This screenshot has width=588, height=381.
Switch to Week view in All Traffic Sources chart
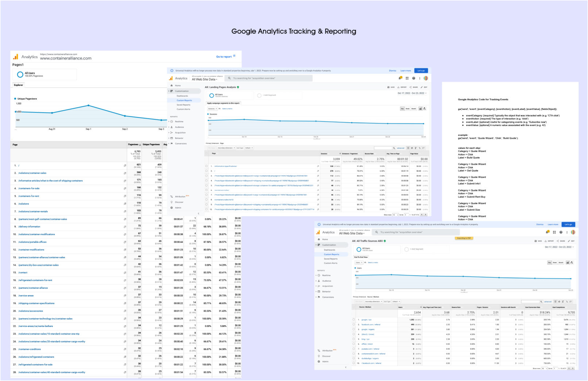coord(555,262)
